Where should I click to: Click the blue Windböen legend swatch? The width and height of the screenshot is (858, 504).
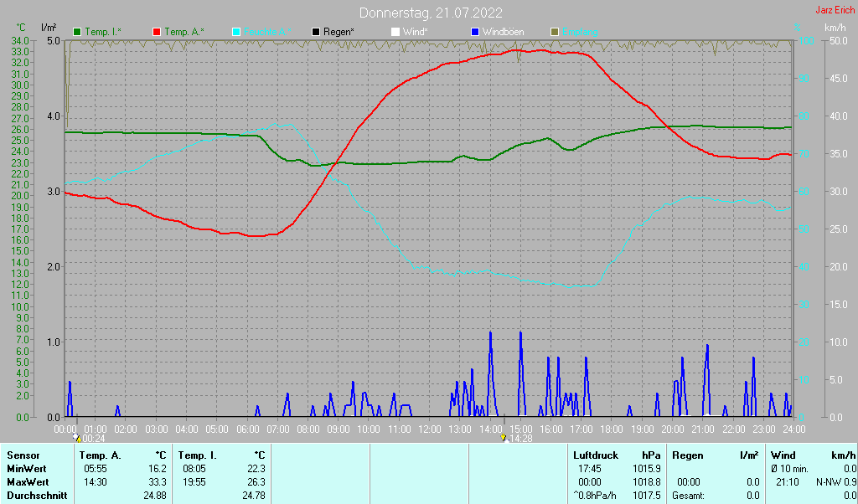point(474,33)
